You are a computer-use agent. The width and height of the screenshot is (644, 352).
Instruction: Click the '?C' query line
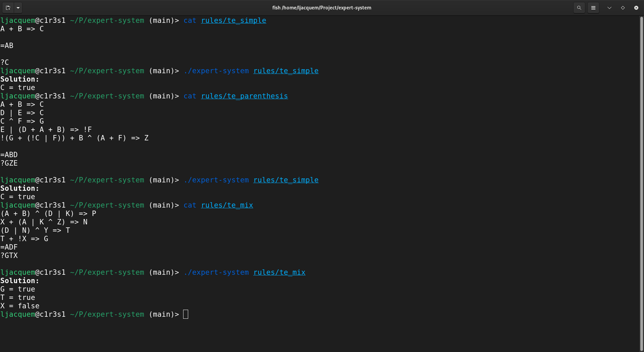pos(5,62)
